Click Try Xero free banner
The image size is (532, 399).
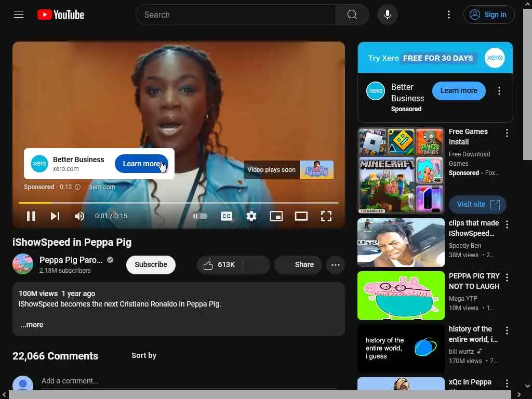point(435,58)
